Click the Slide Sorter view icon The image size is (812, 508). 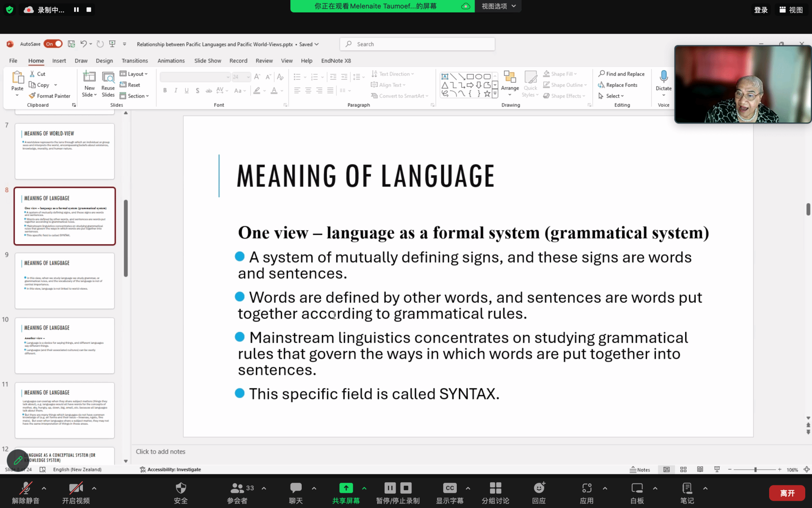pyautogui.click(x=683, y=470)
